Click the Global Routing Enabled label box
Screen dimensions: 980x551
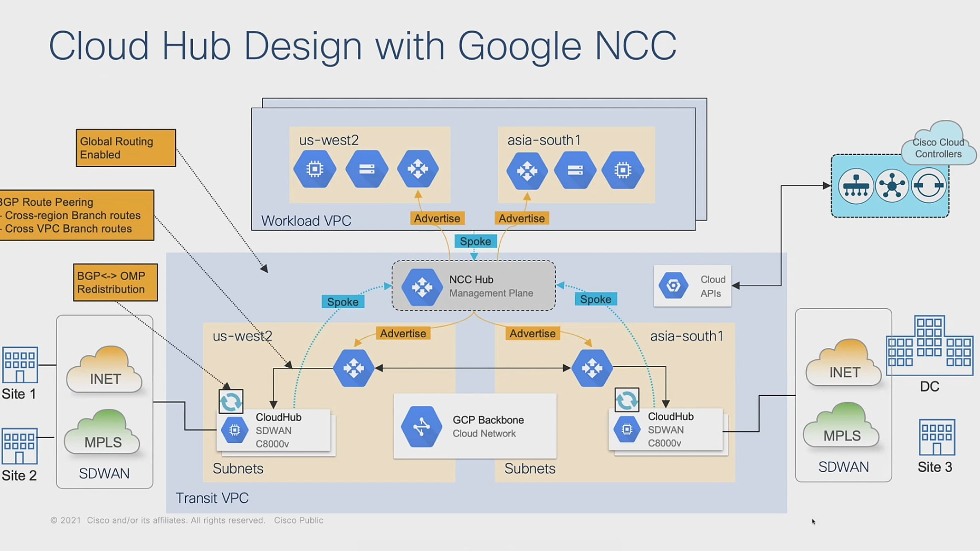tap(126, 148)
